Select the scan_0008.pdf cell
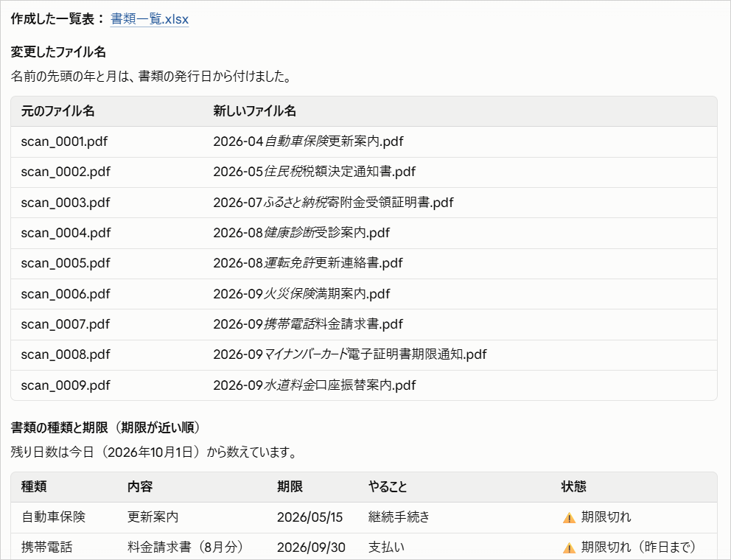 coord(66,355)
